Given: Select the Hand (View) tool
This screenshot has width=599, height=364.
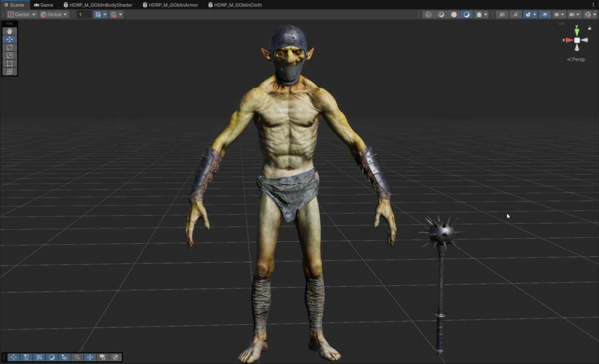Looking at the screenshot, I should [9, 31].
